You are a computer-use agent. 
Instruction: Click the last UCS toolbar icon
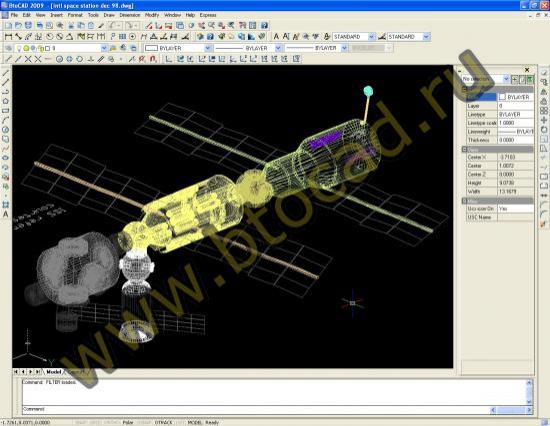click(x=296, y=59)
